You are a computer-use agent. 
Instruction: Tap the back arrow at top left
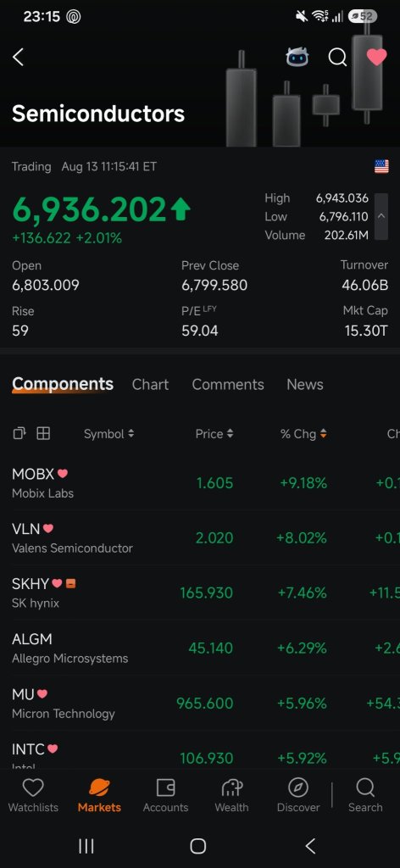point(19,57)
